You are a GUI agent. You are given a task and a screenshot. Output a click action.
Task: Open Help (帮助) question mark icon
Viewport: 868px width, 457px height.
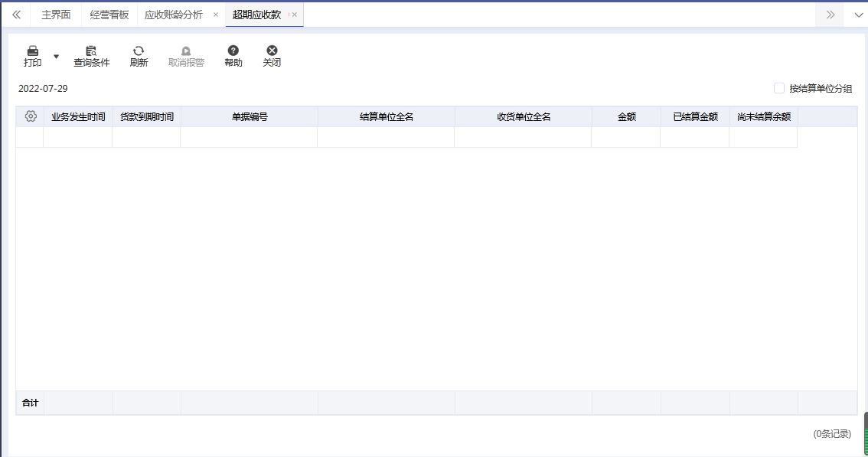click(233, 51)
